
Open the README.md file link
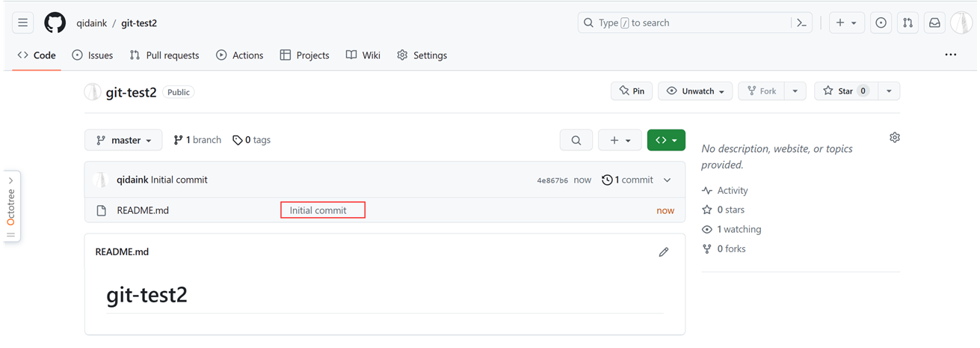143,210
